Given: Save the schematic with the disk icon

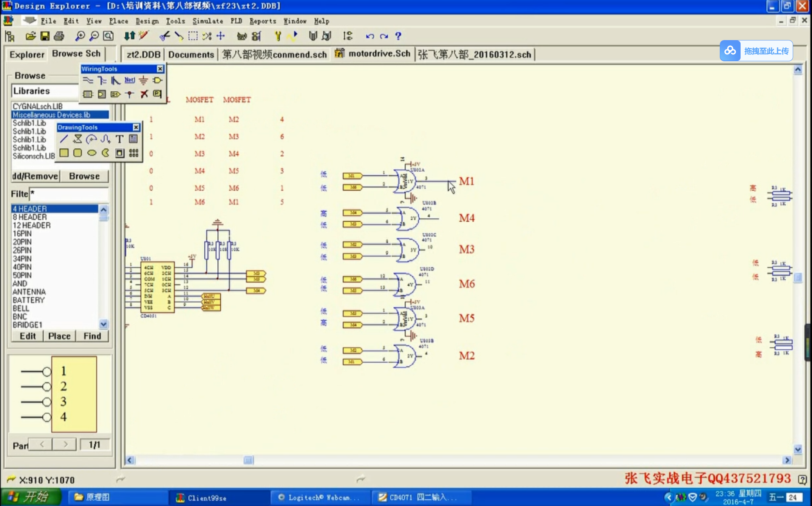Looking at the screenshot, I should [45, 36].
